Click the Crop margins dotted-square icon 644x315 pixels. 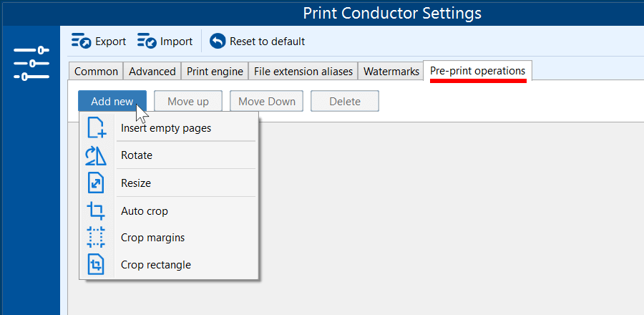tap(96, 238)
